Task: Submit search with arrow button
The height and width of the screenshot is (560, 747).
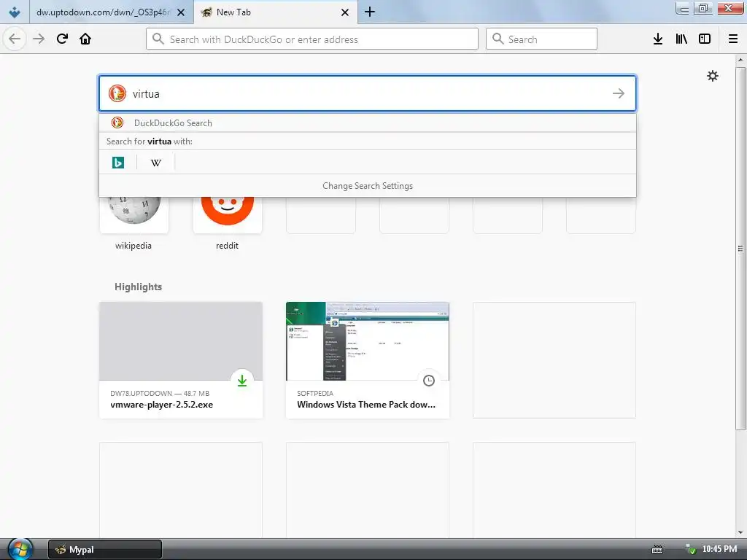Action: [x=619, y=93]
